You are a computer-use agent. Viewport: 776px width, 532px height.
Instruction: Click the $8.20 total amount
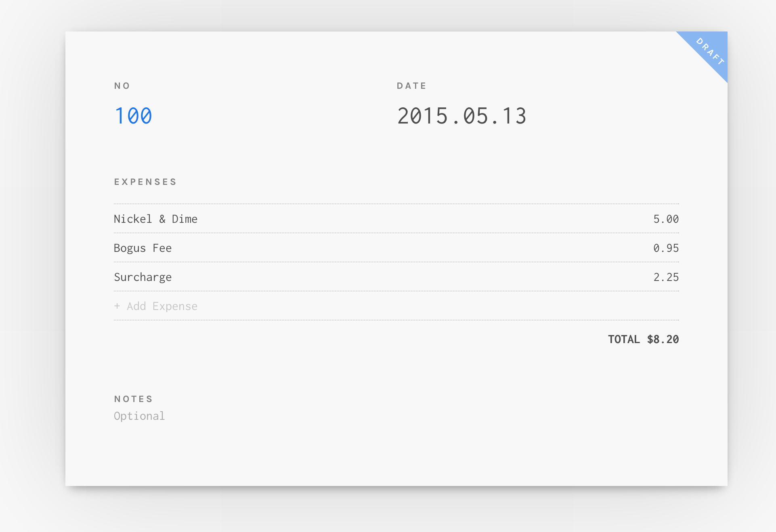click(663, 339)
